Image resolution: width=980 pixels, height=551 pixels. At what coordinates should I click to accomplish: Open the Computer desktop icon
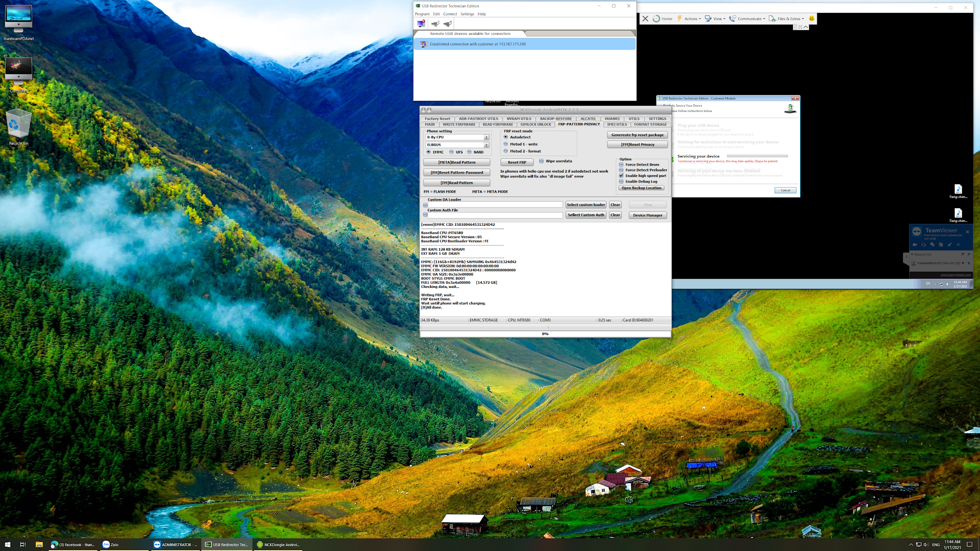(19, 75)
